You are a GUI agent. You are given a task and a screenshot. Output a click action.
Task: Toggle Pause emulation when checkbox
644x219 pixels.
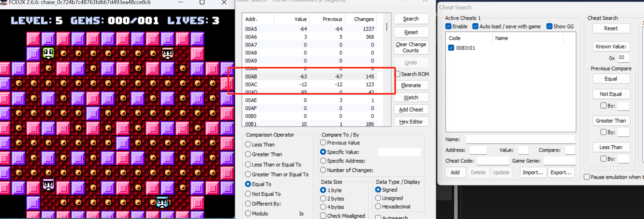pyautogui.click(x=587, y=177)
